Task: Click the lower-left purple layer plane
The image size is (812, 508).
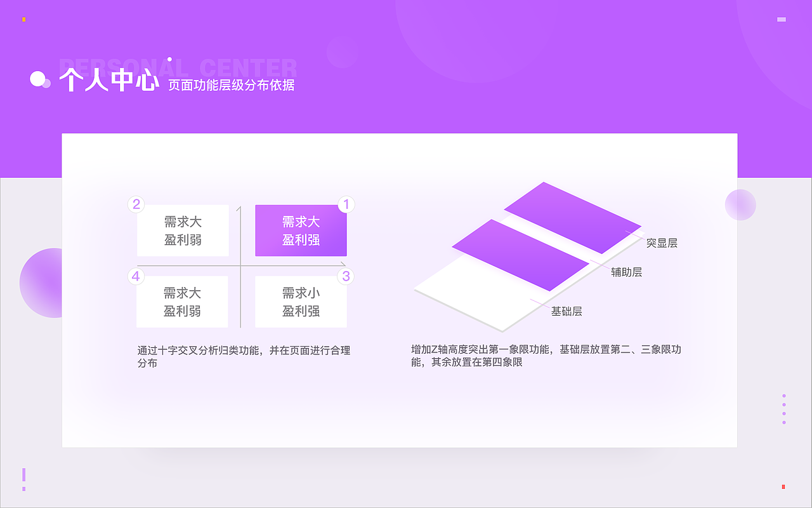Action: click(x=521, y=255)
